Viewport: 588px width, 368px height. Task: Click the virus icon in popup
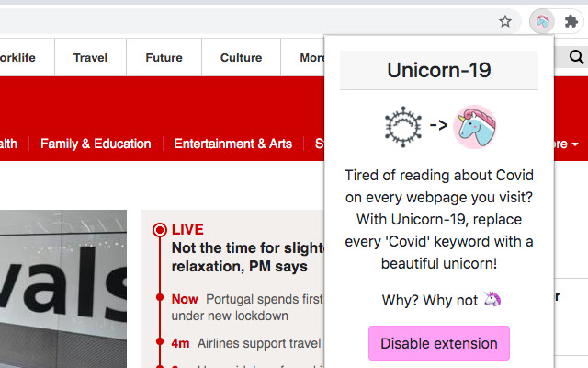tap(403, 127)
